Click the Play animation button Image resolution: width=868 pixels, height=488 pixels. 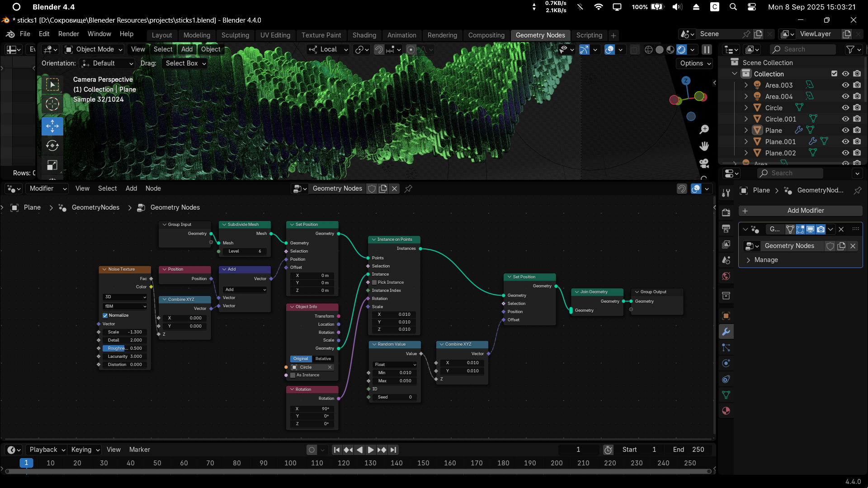tap(371, 450)
